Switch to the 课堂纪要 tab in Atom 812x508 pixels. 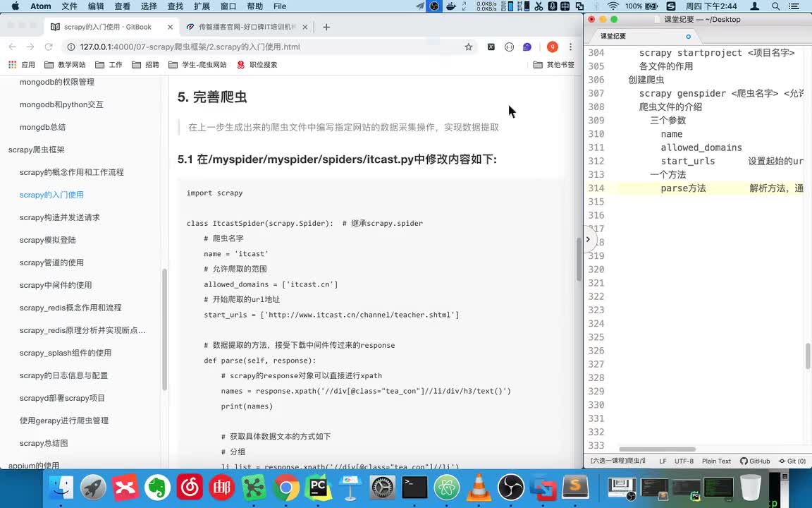pyautogui.click(x=645, y=36)
